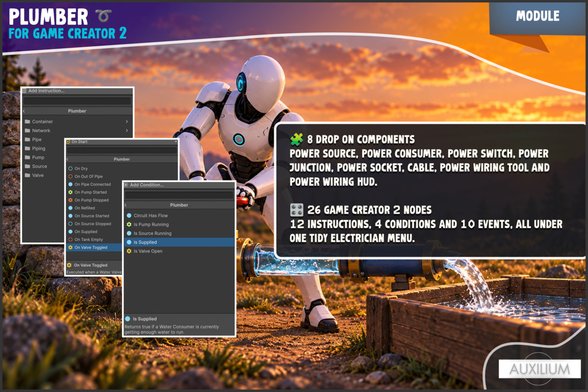588x392 pixels.
Task: Click the On Start panel search field
Action: click(122, 150)
